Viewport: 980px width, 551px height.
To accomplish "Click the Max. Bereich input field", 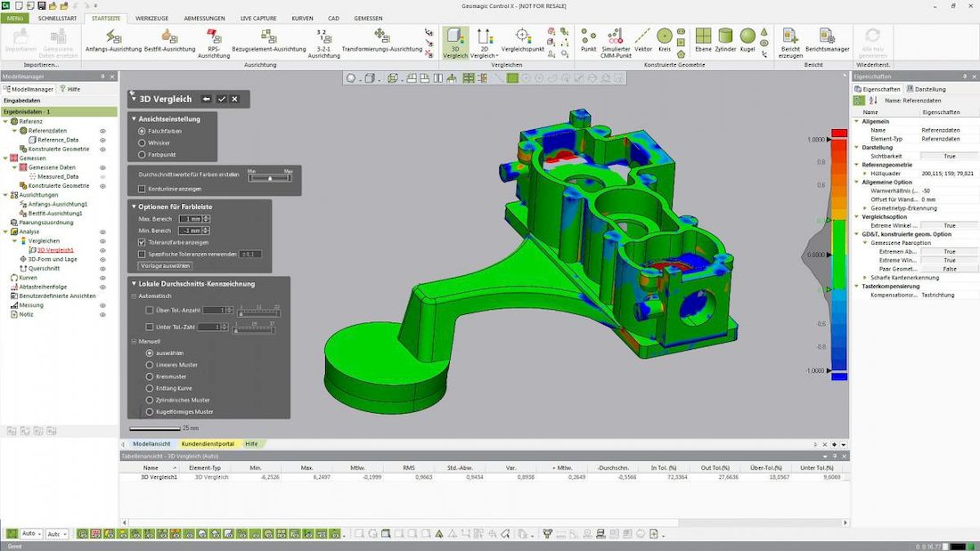I will (x=191, y=219).
